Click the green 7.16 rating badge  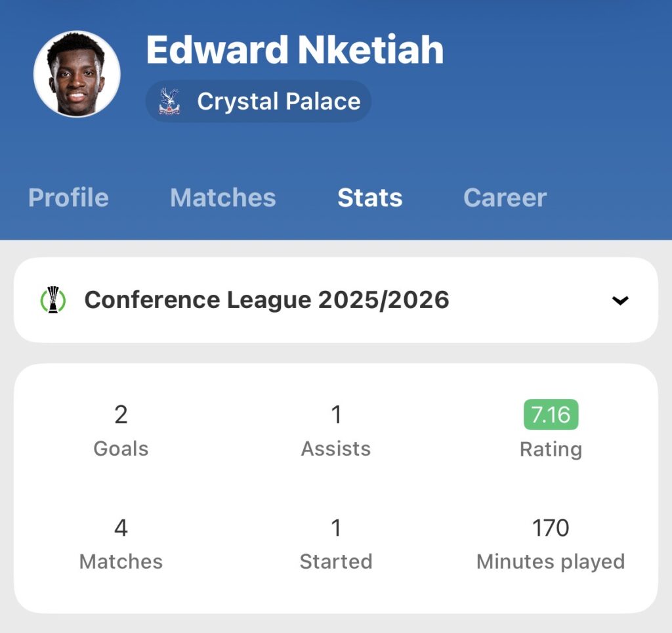(x=551, y=415)
